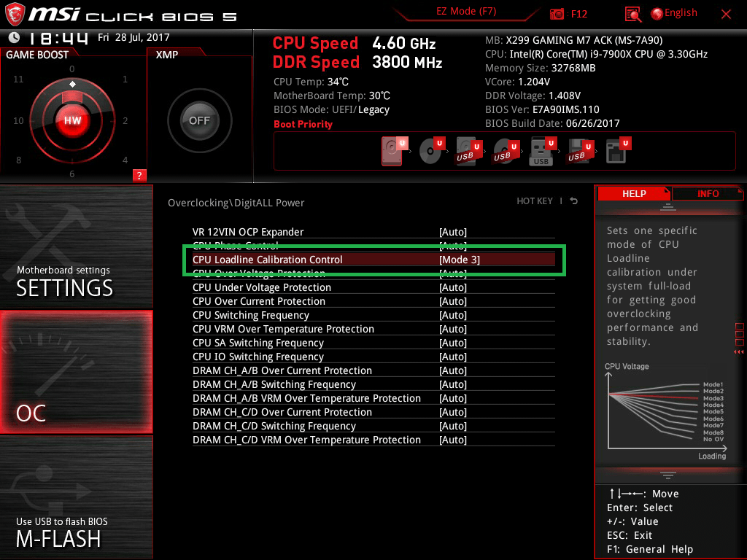Select the USB floppy boot device icon
The height and width of the screenshot is (560, 747).
coord(580,152)
